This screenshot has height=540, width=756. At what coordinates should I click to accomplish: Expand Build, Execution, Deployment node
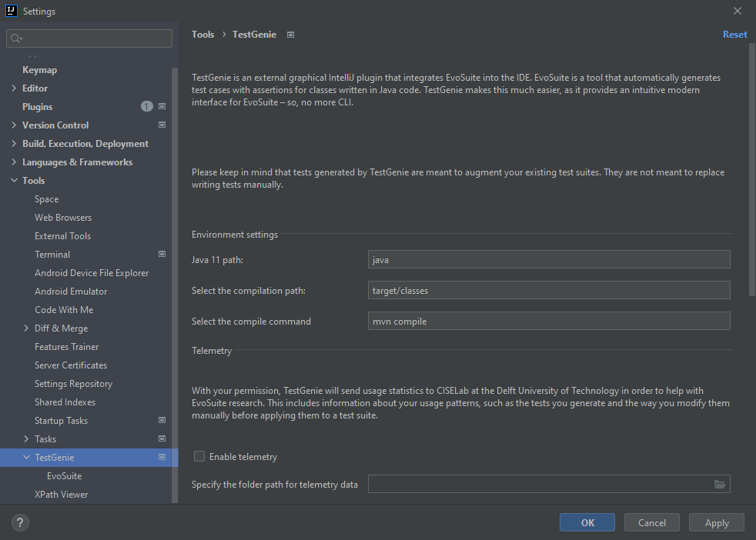tap(14, 144)
